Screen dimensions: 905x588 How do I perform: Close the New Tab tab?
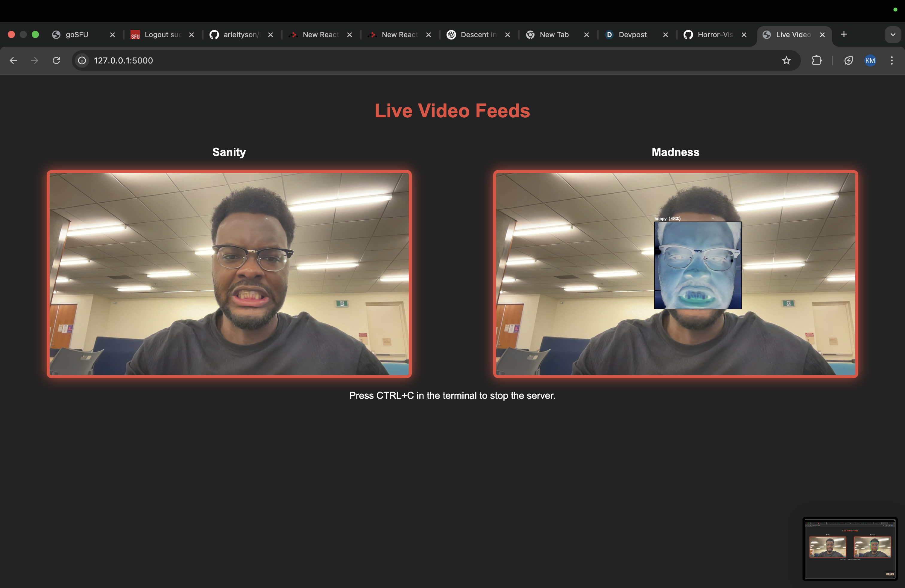click(586, 35)
